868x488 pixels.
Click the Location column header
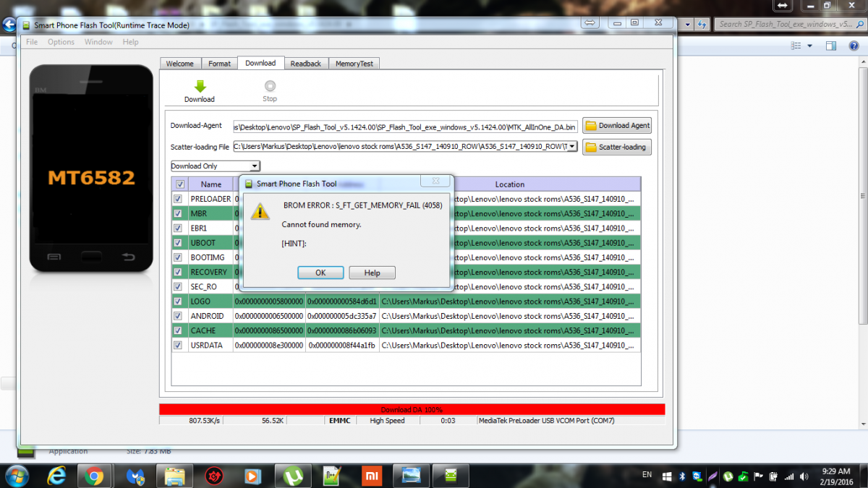[509, 184]
